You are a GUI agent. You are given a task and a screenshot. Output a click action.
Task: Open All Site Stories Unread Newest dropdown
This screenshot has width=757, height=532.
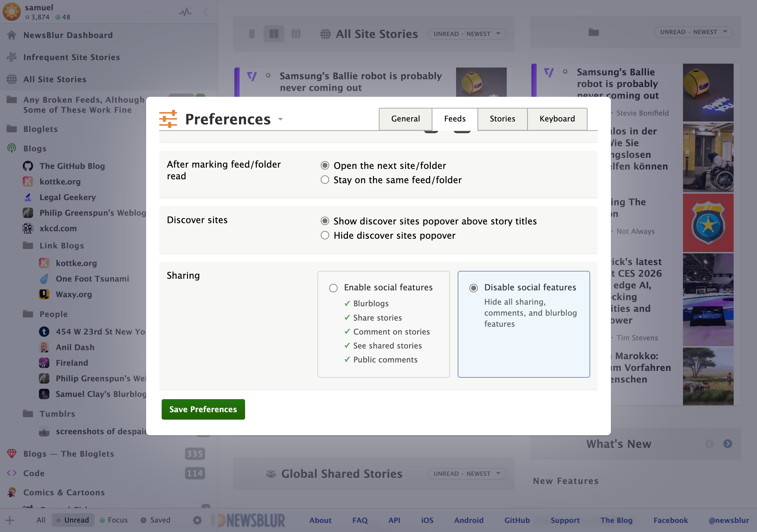point(466,34)
